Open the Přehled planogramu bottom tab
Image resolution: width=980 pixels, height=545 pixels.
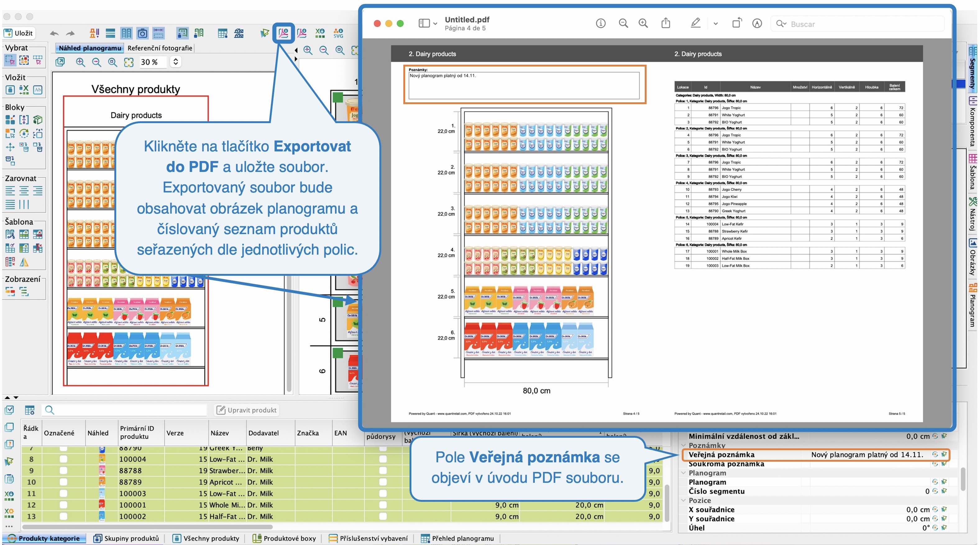coord(457,538)
